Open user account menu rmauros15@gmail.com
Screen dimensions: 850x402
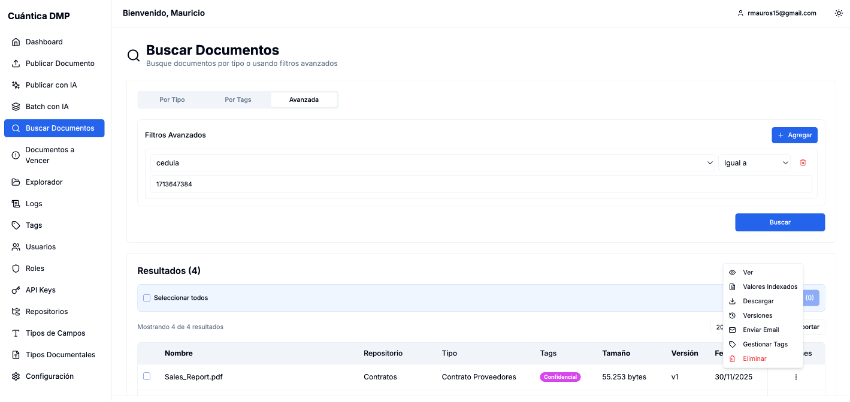pyautogui.click(x=776, y=13)
